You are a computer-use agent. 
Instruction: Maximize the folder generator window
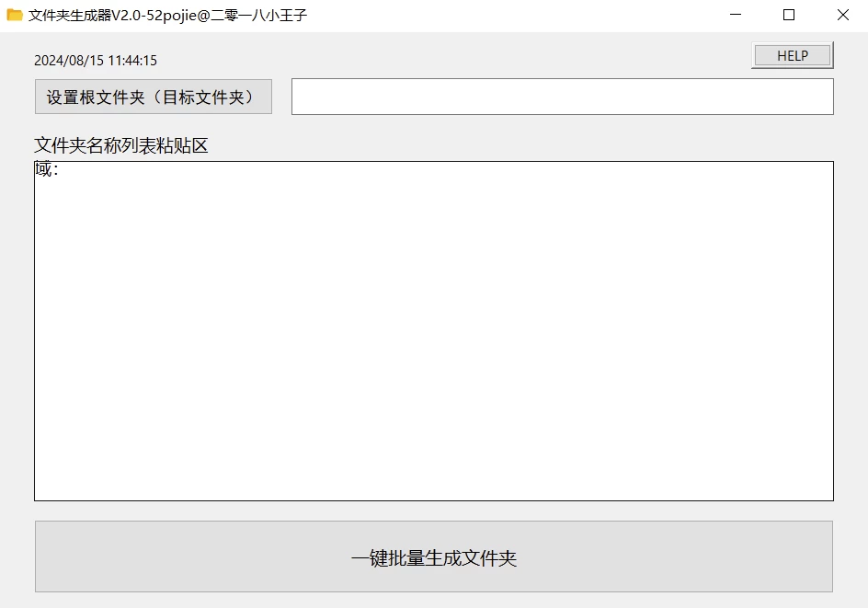(788, 15)
